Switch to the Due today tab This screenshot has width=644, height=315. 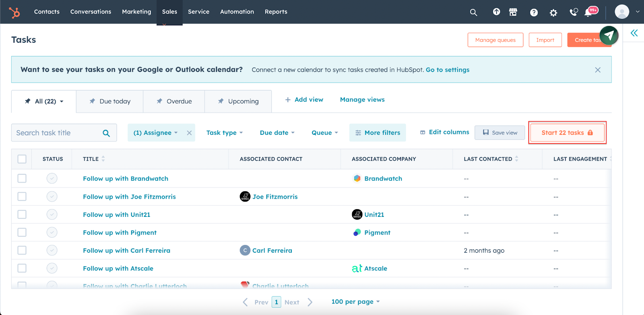109,101
